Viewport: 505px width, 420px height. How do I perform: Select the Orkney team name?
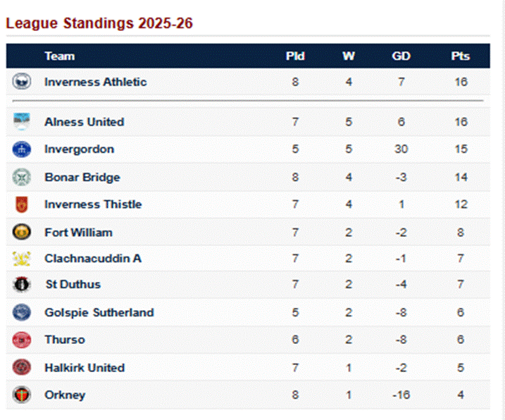tap(64, 395)
